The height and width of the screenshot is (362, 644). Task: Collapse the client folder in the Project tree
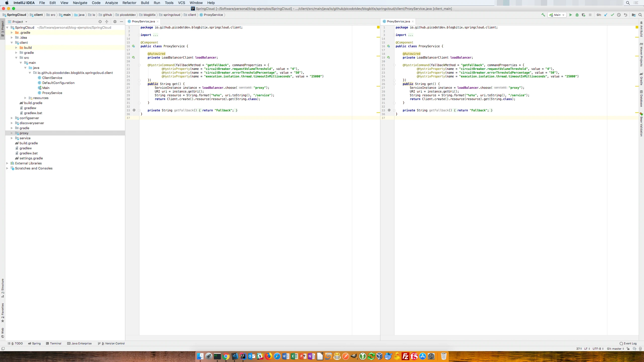coord(12,42)
